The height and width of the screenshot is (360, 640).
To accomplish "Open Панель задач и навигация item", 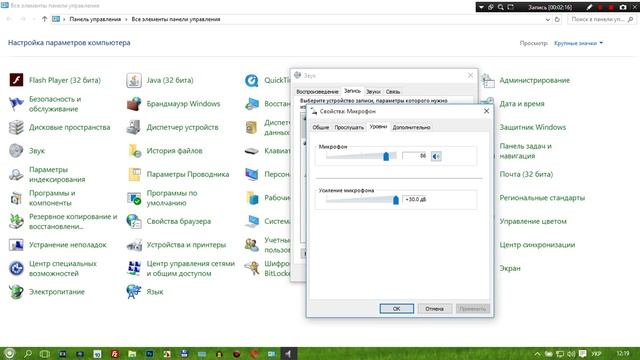I will 526,151.
